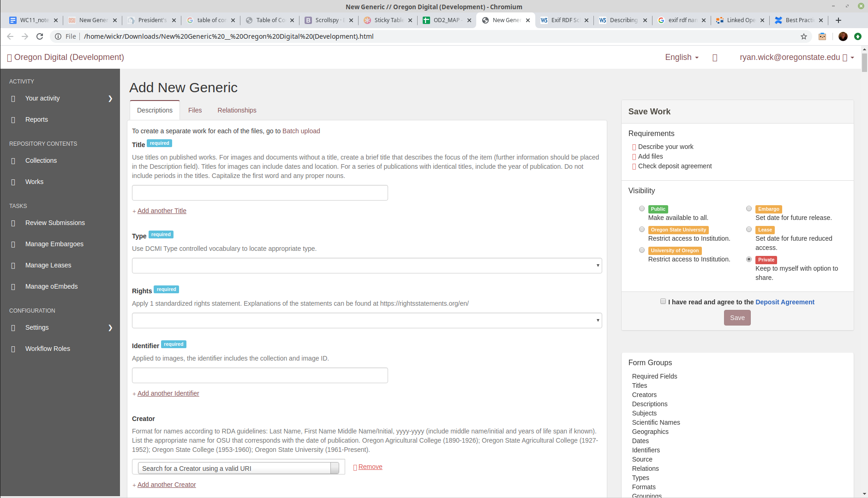Viewport: 868px width, 498px height.
Task: Click the page vertical scrollbar
Action: coord(864,62)
